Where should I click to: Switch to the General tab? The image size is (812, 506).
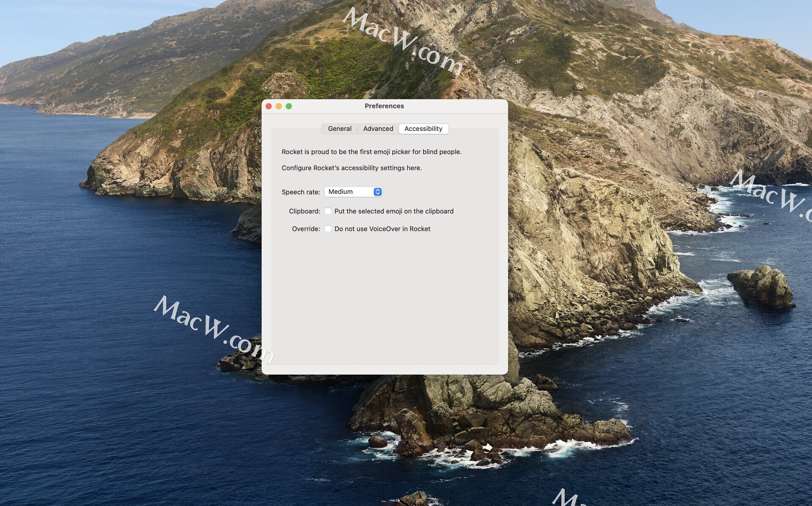(x=340, y=129)
